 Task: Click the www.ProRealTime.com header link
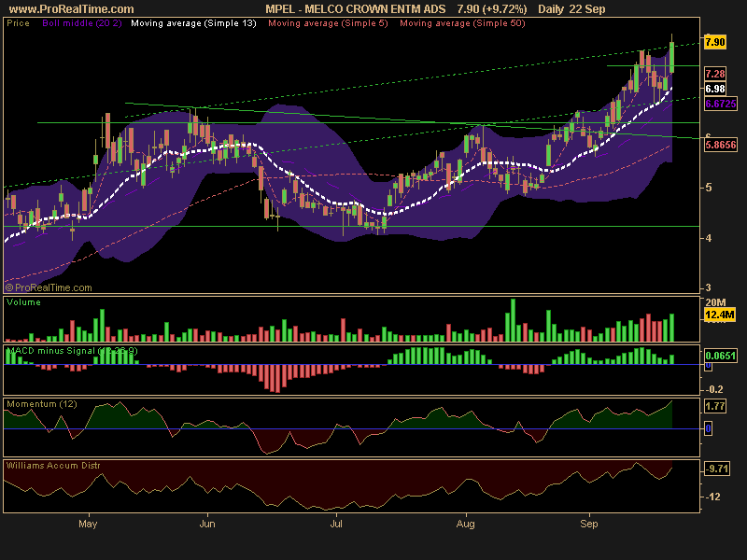tap(72, 9)
